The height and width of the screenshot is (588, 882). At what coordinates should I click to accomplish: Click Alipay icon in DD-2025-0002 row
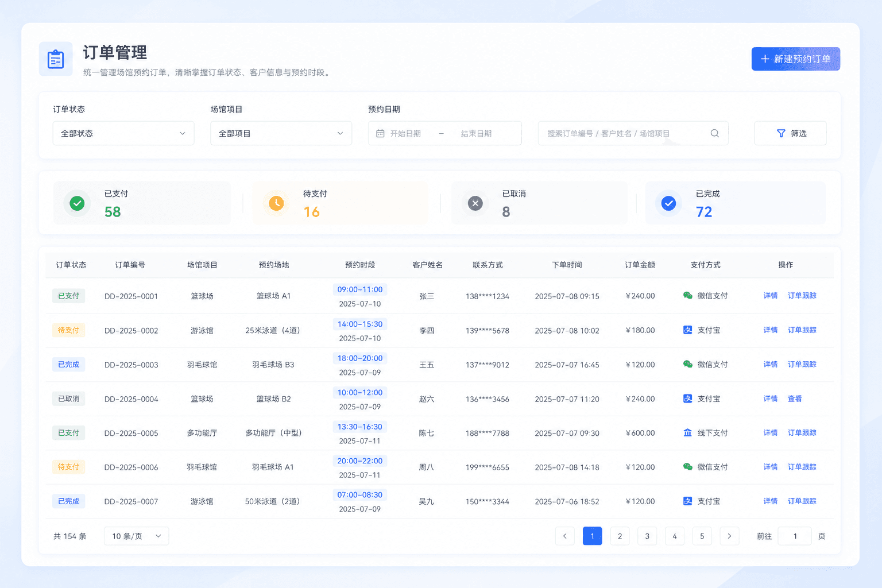pos(687,330)
